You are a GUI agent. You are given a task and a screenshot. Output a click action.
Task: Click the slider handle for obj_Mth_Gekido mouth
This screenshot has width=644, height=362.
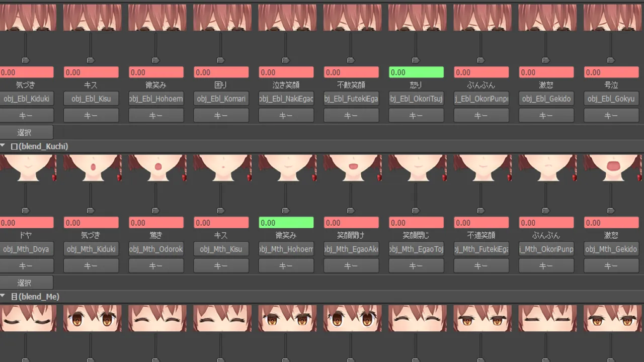click(x=611, y=211)
